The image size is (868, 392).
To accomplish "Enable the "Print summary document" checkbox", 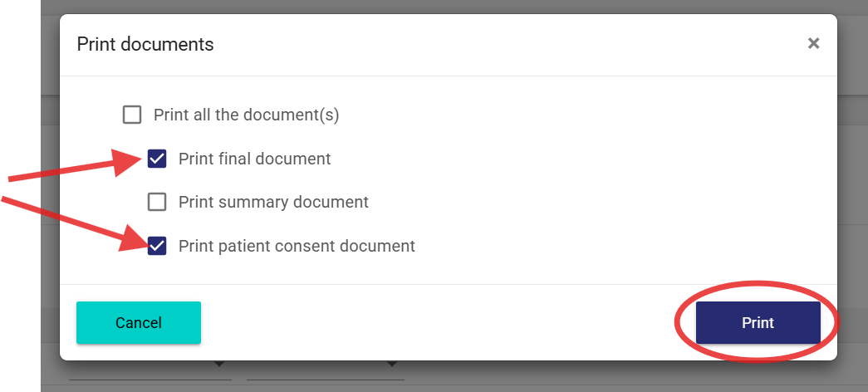I will 157,202.
